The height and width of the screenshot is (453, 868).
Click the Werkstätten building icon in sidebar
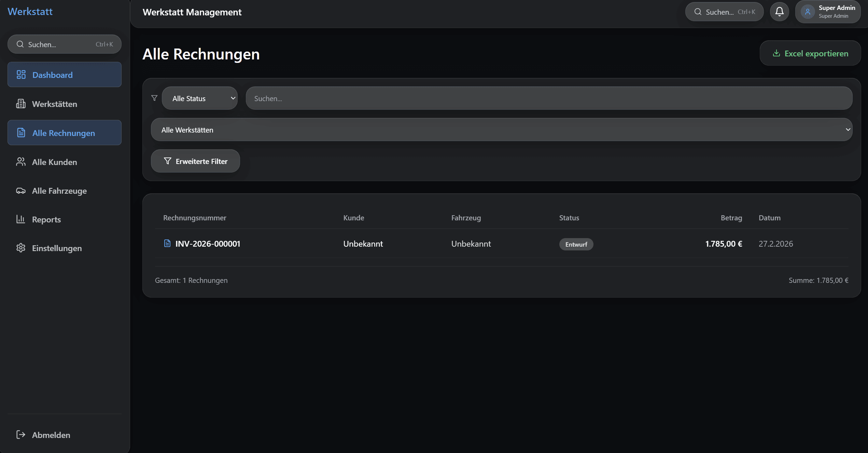tap(21, 104)
